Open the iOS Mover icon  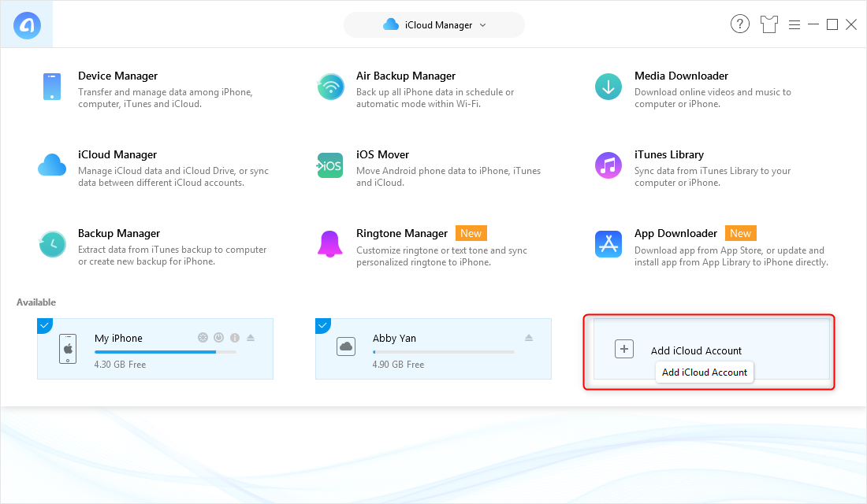pyautogui.click(x=330, y=165)
